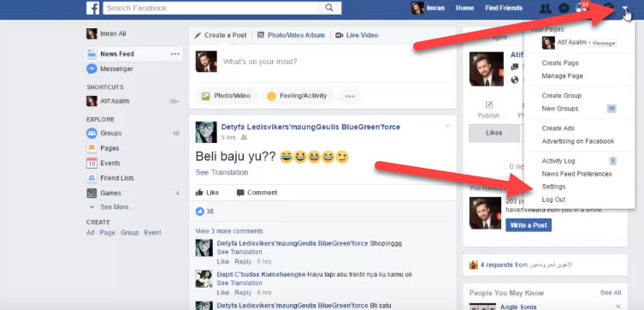
Task: Select Log Out in the dropdown menu
Action: click(553, 200)
